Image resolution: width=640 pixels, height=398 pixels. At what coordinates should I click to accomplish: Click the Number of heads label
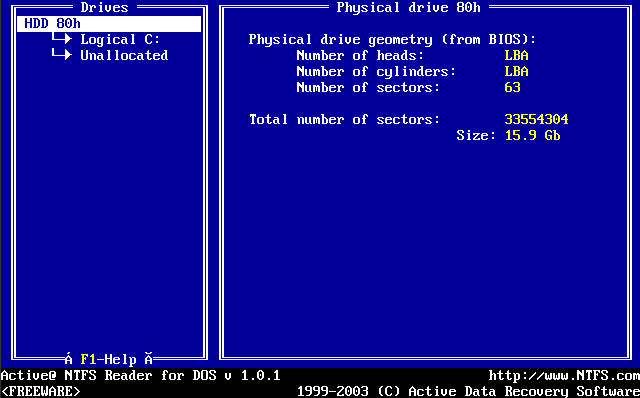click(360, 56)
